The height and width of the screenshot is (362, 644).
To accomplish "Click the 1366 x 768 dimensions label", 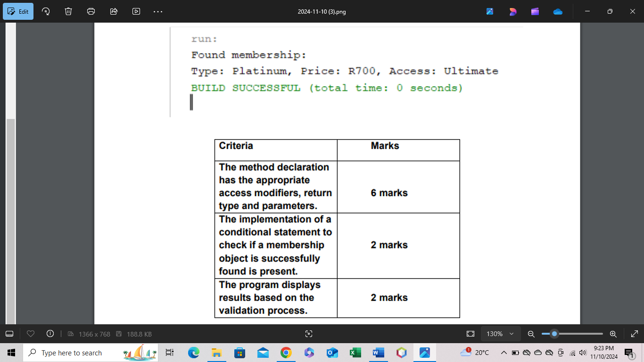I will pyautogui.click(x=94, y=334).
